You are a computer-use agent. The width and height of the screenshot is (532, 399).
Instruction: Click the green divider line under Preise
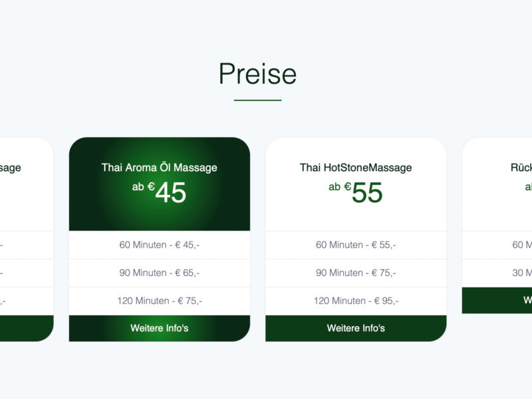click(257, 100)
